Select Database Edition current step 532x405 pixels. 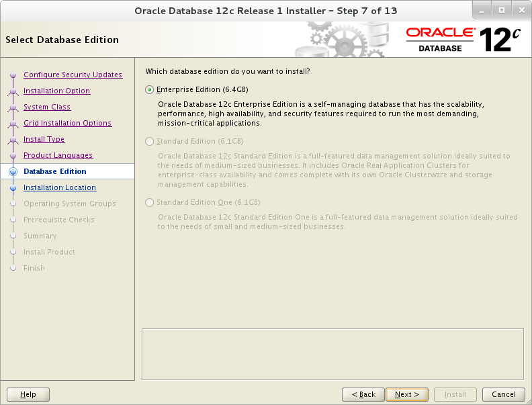coord(68,171)
